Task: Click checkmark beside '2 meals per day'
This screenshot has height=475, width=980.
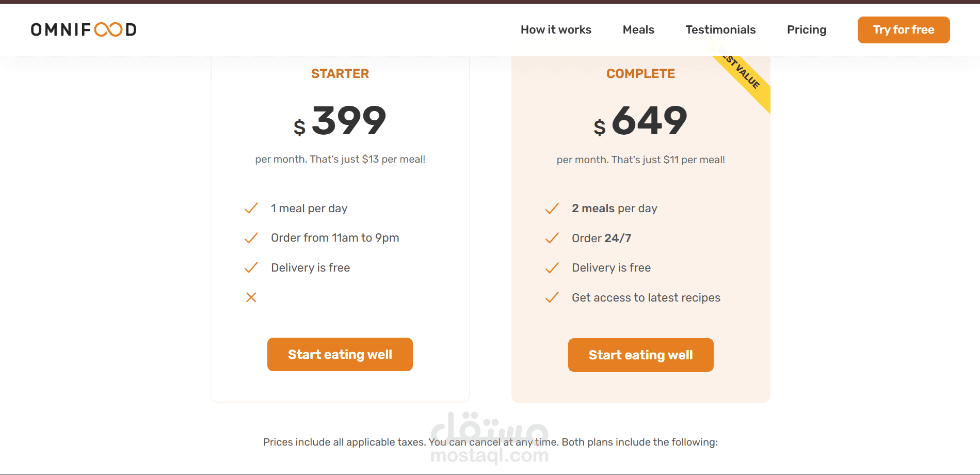Action: point(552,209)
